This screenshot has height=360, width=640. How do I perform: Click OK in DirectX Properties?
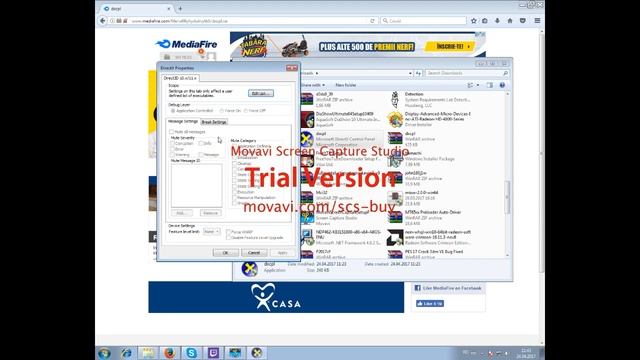tap(225, 253)
